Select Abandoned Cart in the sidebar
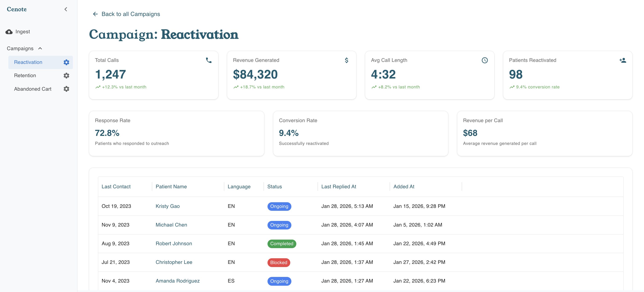Viewport: 644px width, 292px height. (33, 89)
